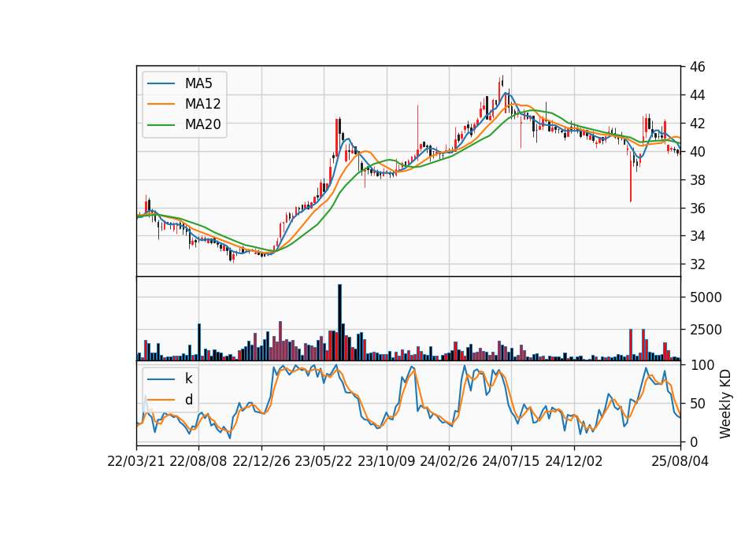Screen dimensions: 756x543
Task: Click the price axis value 36
Action: coord(697,208)
